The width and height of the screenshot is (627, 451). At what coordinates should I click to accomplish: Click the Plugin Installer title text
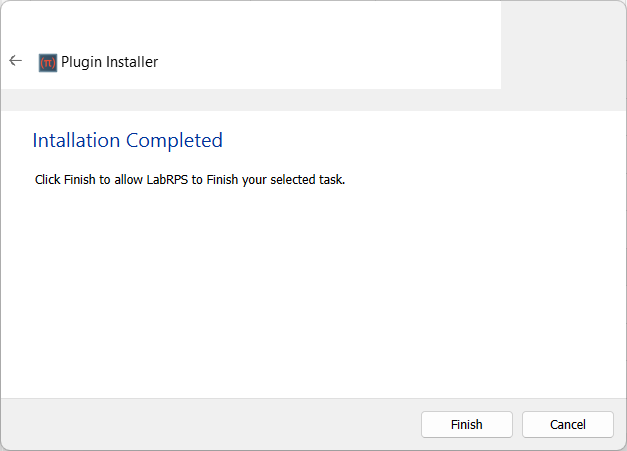pyautogui.click(x=109, y=62)
